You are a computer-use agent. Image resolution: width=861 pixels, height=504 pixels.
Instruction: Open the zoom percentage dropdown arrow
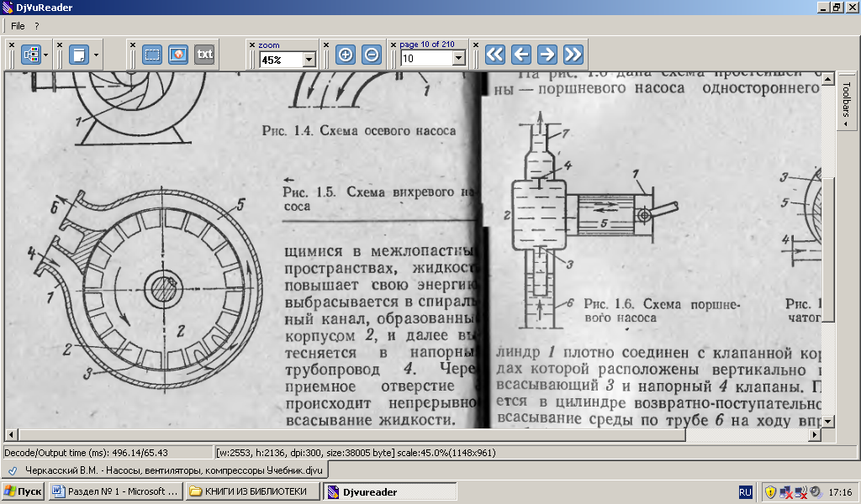point(309,60)
